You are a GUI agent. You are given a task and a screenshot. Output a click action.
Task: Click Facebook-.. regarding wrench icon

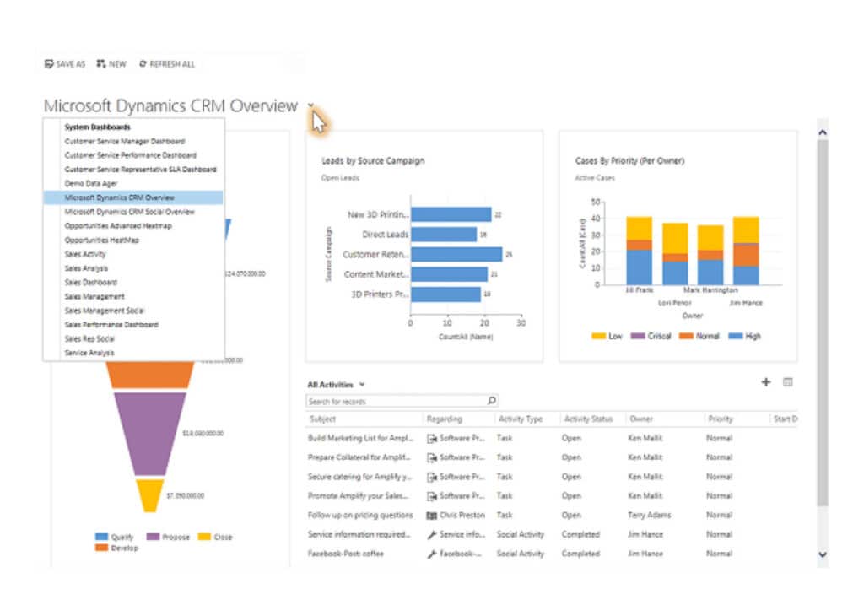[432, 554]
